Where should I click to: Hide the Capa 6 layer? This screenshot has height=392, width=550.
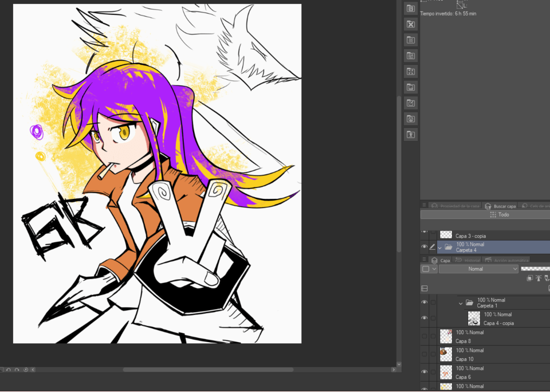point(424,372)
